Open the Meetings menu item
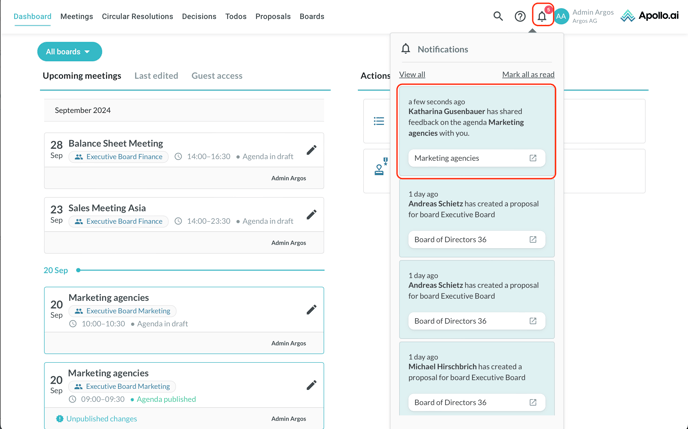 coord(77,17)
